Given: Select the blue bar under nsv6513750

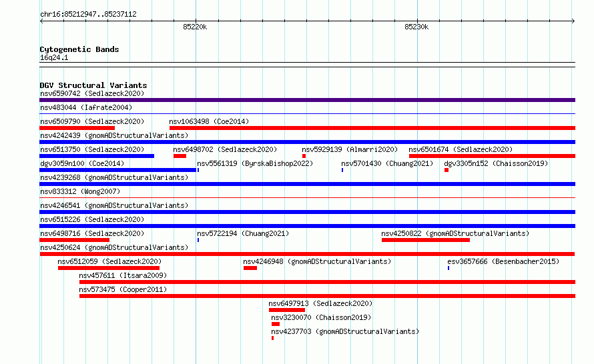Looking at the screenshot, I should 97,156.
